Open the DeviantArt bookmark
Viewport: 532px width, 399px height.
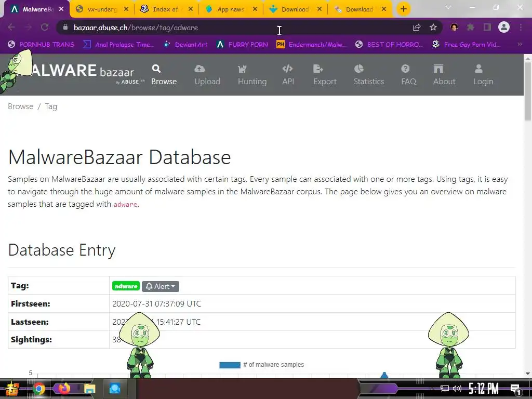[x=185, y=45]
